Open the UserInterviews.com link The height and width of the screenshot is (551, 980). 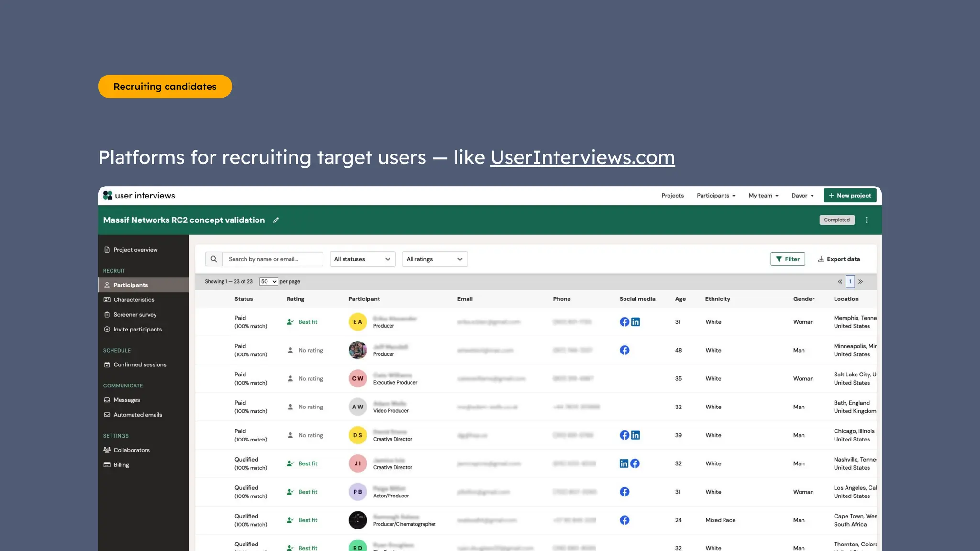(582, 157)
